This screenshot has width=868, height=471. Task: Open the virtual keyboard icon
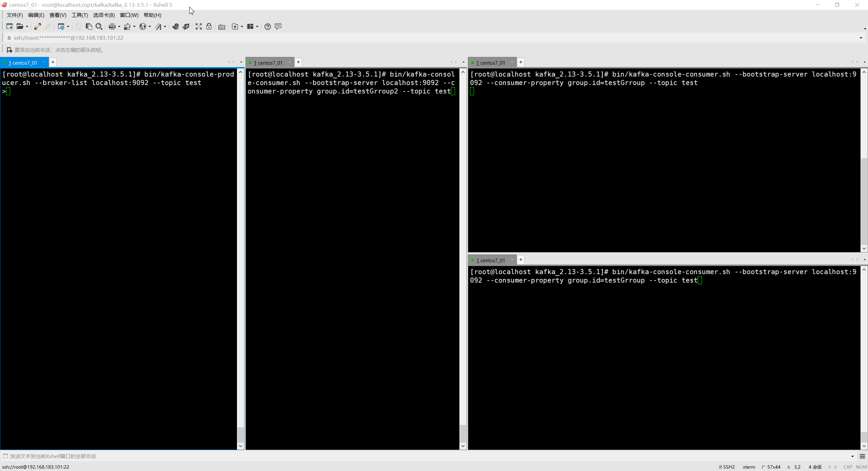tap(222, 27)
